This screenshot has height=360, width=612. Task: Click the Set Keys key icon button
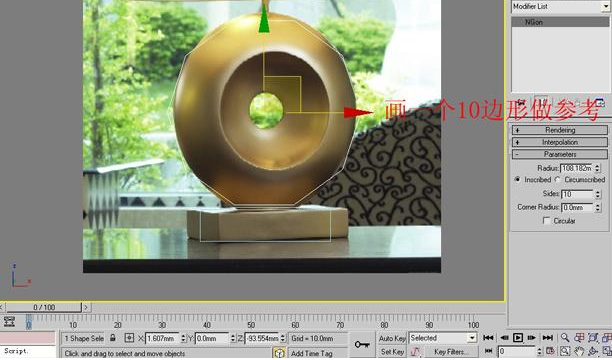pos(362,344)
